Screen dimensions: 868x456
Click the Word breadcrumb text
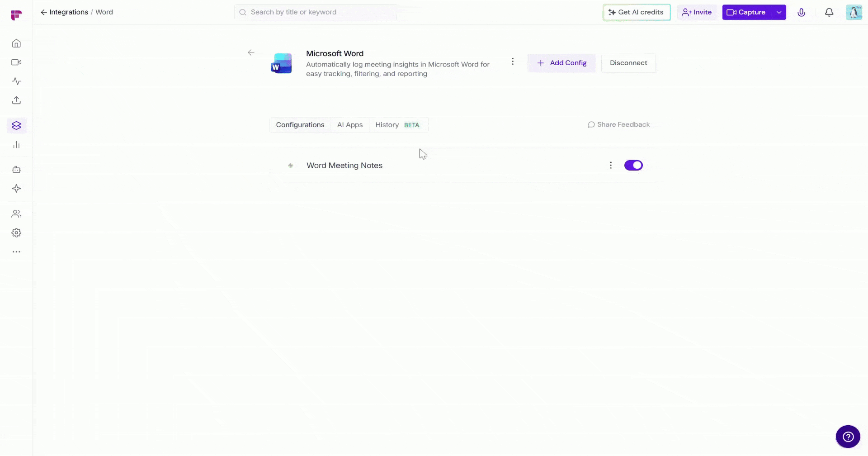104,12
